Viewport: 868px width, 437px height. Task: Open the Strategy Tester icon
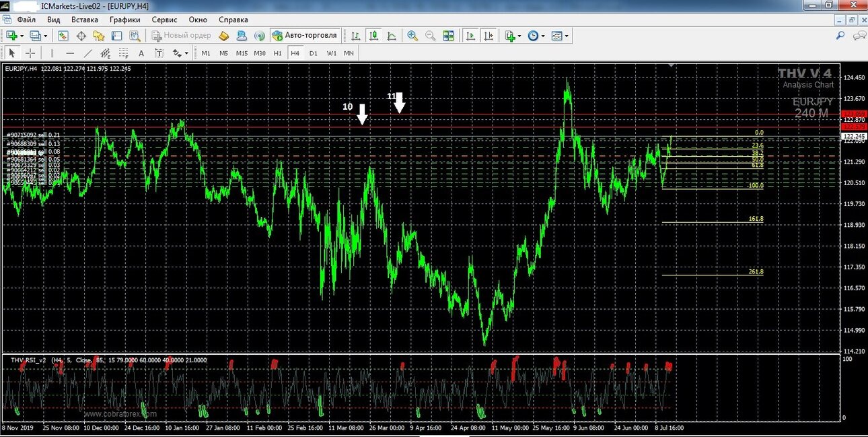135,36
